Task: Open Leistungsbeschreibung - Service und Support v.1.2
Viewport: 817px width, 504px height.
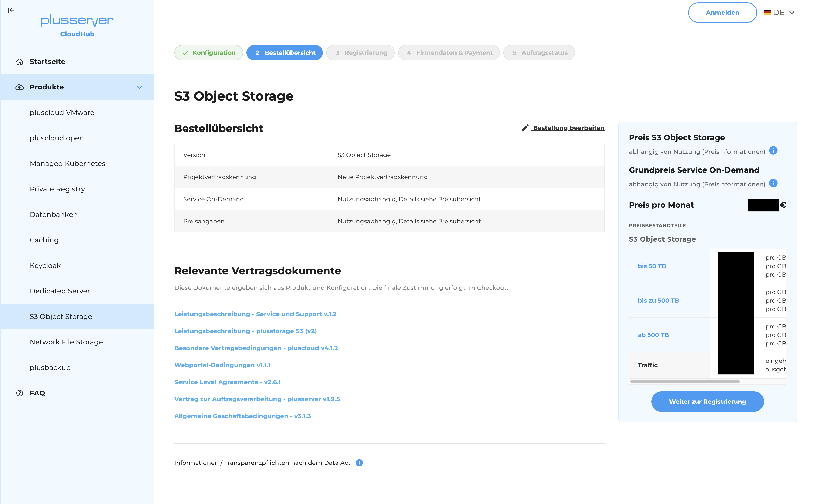Action: pos(255,314)
